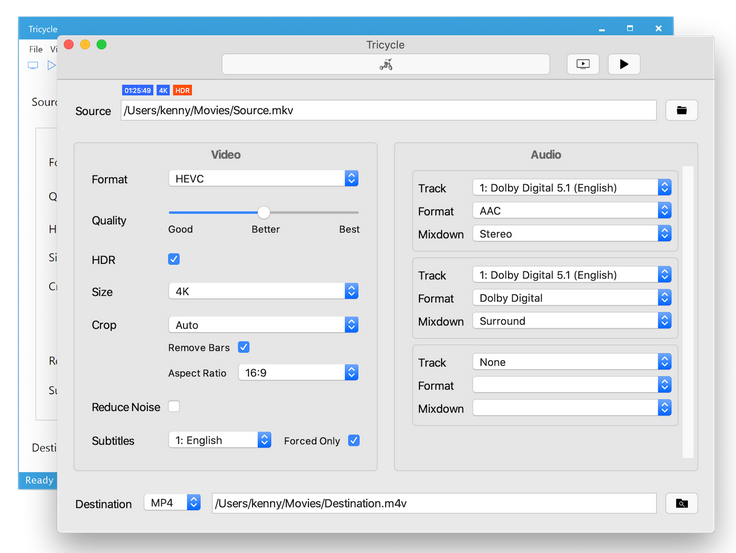736x553 pixels.
Task: Set quality to Good on the slider track
Action: [171, 213]
